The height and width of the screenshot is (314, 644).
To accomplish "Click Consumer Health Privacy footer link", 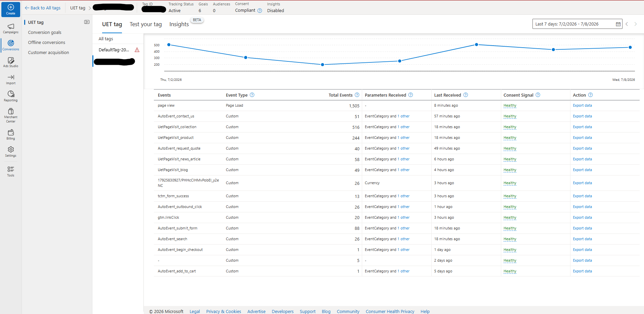I will click(390, 311).
